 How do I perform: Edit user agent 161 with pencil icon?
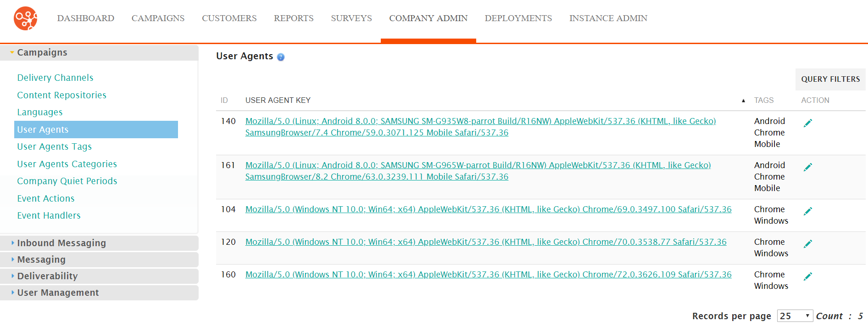[x=808, y=167]
